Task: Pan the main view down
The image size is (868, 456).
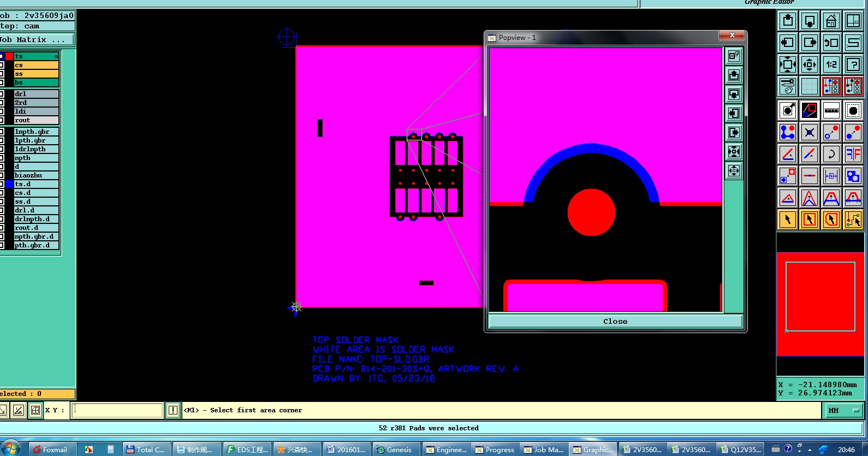Action: (x=810, y=21)
